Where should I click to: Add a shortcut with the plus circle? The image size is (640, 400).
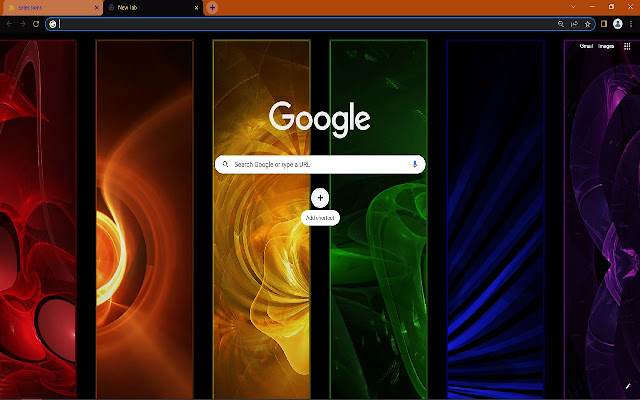tap(320, 198)
